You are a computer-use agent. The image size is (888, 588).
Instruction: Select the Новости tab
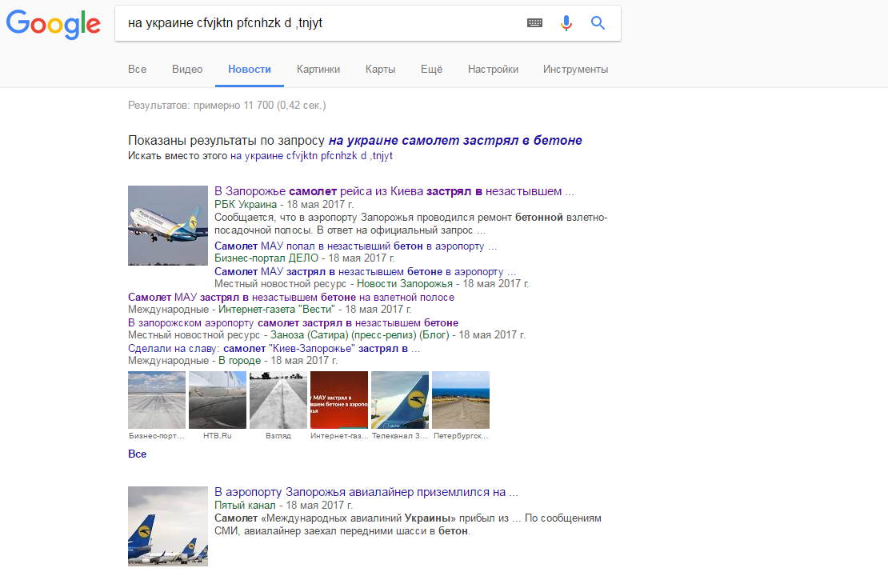249,69
